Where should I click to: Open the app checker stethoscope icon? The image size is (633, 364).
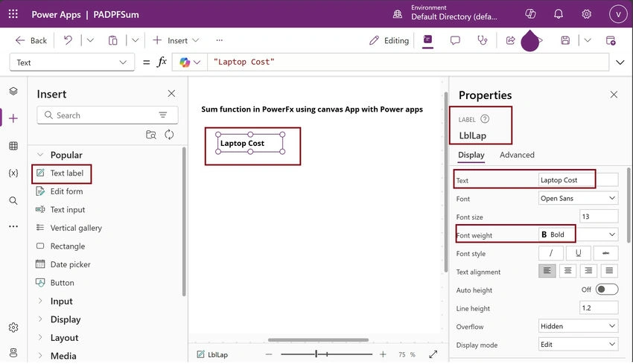[x=483, y=40]
